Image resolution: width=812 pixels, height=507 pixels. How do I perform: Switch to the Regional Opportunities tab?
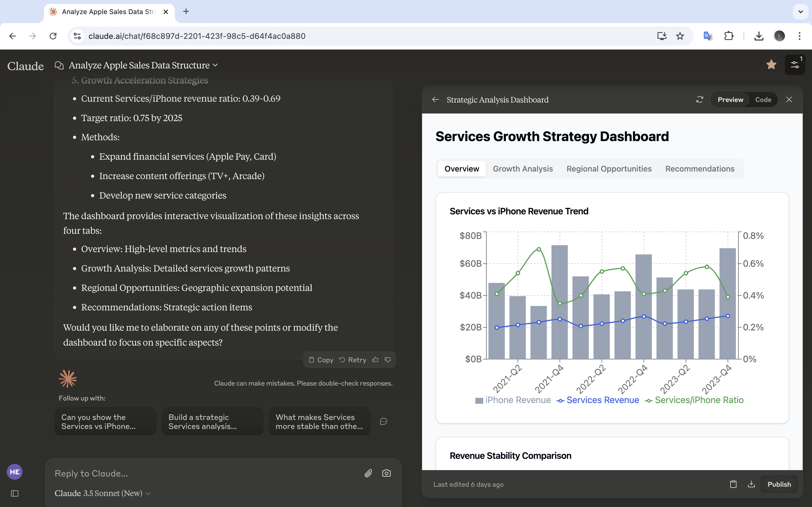tap(609, 169)
